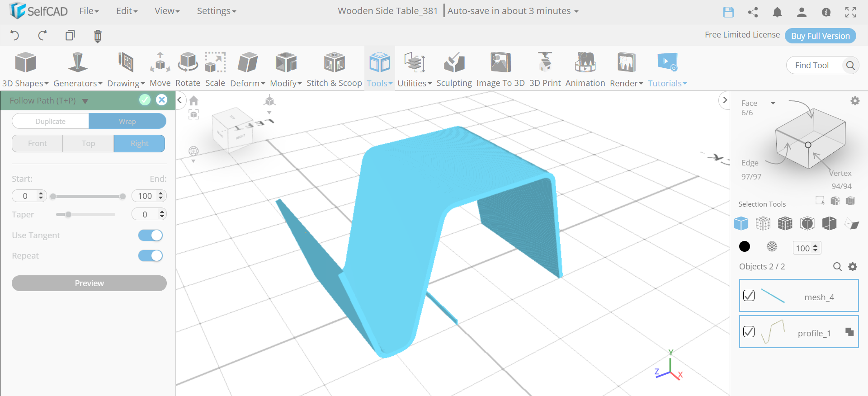Viewport: 868px width, 396px height.
Task: Choose Front orientation option
Action: click(38, 143)
